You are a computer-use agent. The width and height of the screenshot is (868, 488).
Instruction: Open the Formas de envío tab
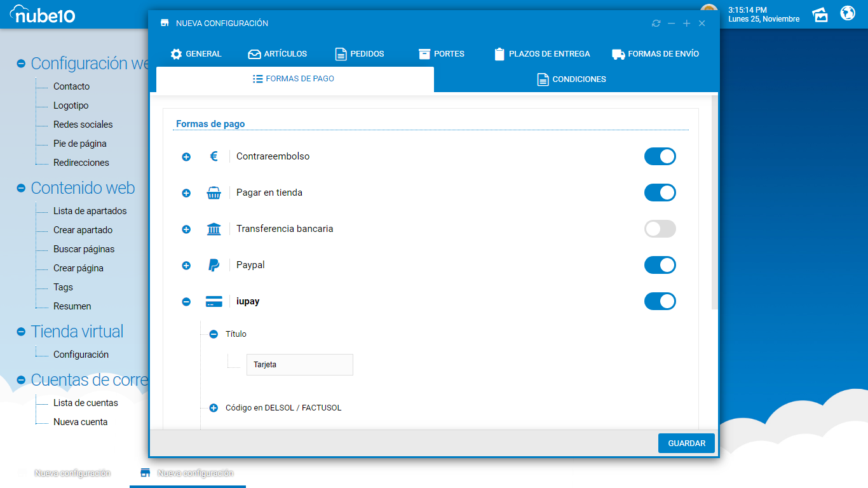(655, 54)
